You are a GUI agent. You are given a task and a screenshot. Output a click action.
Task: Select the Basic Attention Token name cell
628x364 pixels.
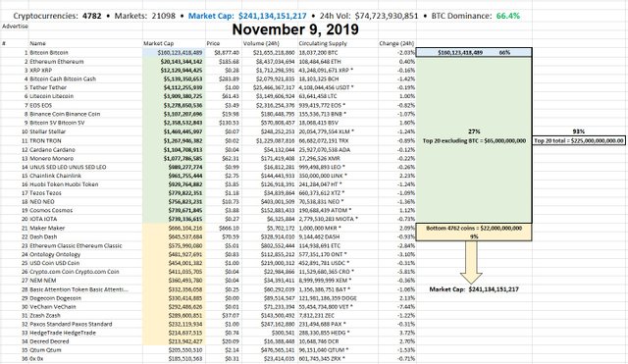pos(78,289)
